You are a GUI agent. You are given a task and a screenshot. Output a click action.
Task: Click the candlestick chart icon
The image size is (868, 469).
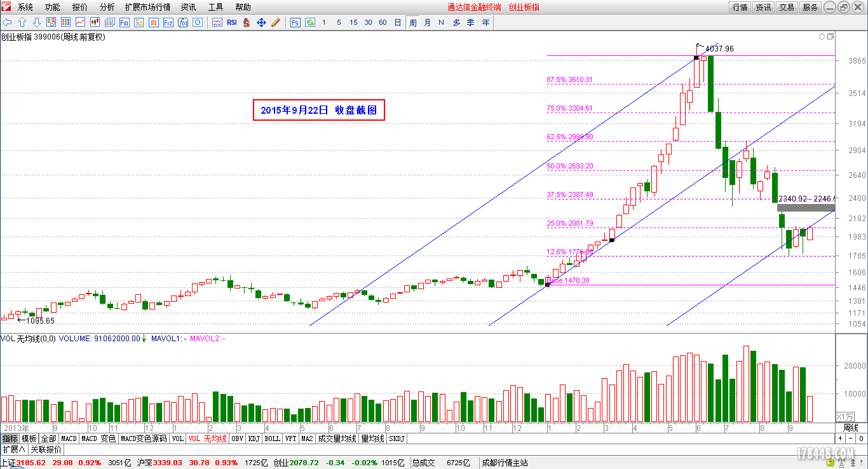coord(95,22)
